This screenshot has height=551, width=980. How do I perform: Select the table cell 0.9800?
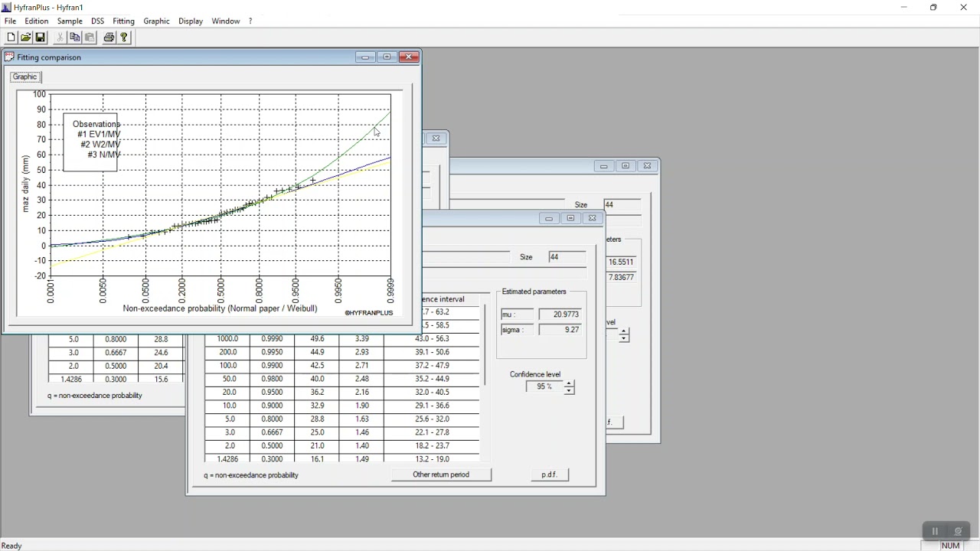pyautogui.click(x=272, y=379)
